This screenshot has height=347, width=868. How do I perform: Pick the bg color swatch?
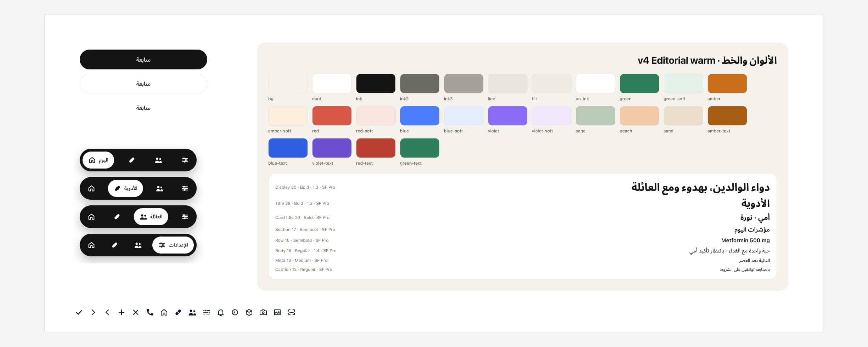coord(288,84)
